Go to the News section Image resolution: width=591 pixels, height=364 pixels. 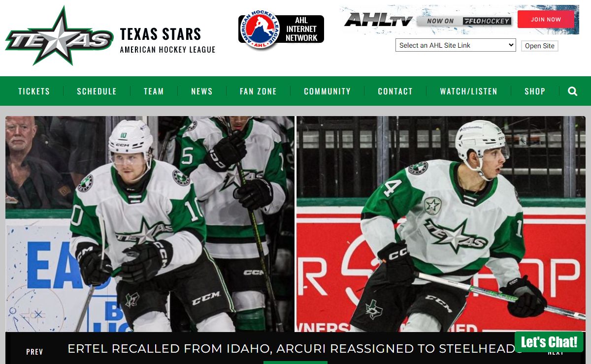pos(202,91)
